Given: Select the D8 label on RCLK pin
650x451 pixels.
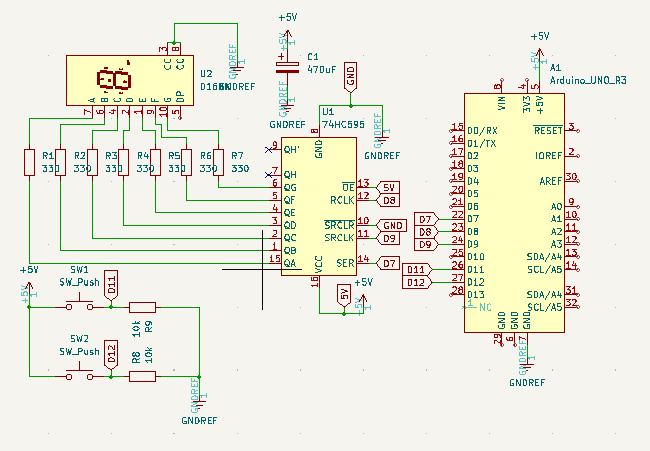Looking at the screenshot, I should point(388,200).
